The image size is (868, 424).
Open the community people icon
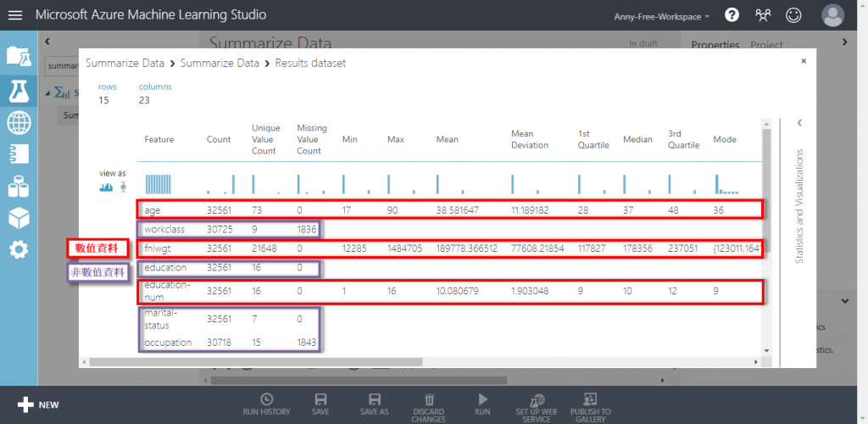click(763, 15)
